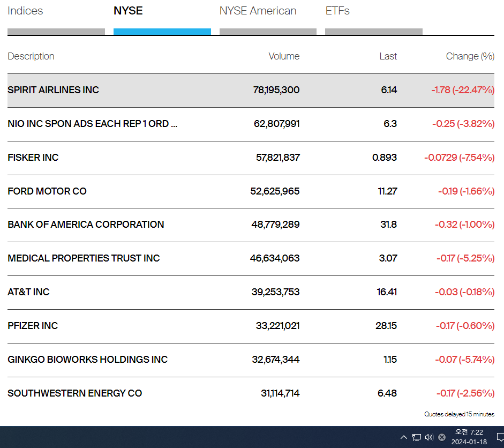504x448 pixels.
Task: Open the taskbar clock and date
Action: pyautogui.click(x=469, y=437)
